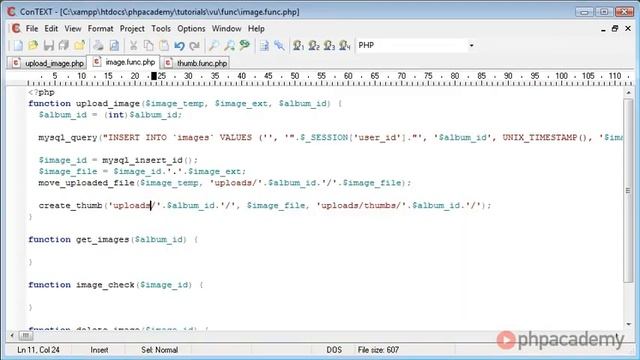Click 'move_uploaded_file' in the code
The width and height of the screenshot is (640, 360).
point(87,183)
